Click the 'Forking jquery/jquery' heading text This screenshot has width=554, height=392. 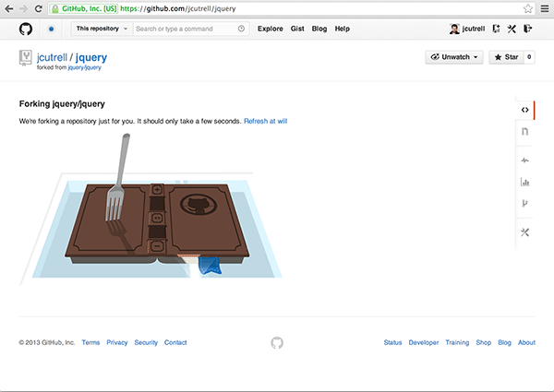[62, 103]
